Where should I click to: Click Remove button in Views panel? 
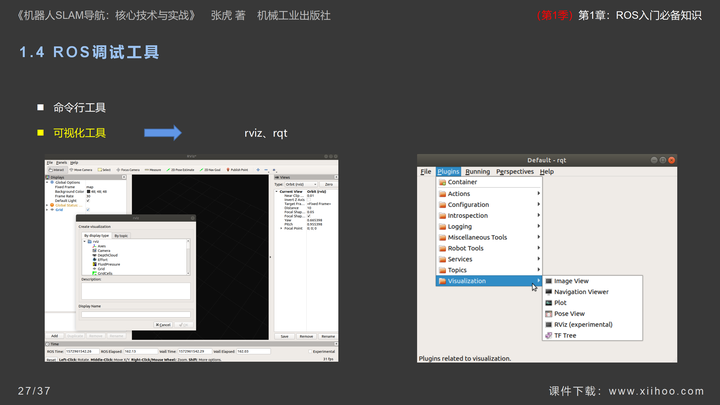pos(306,336)
